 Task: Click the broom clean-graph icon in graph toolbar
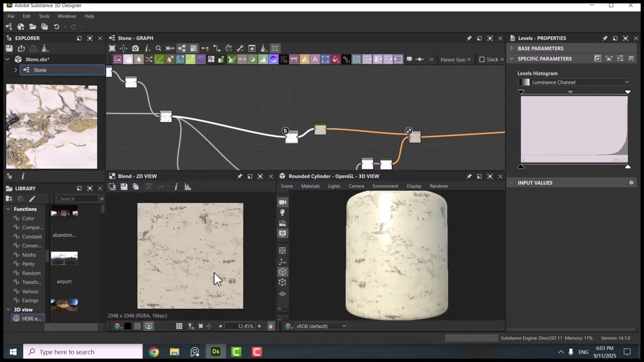pyautogui.click(x=263, y=48)
